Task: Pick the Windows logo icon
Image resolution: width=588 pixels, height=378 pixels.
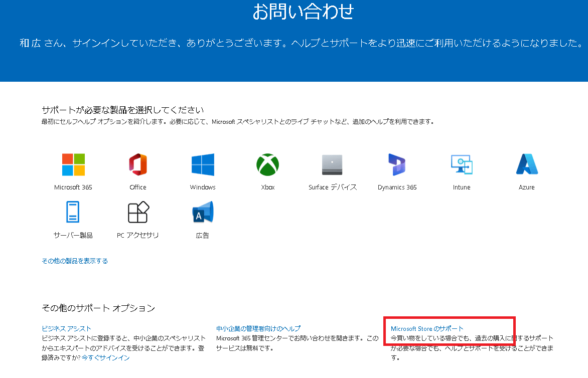Action: click(203, 164)
